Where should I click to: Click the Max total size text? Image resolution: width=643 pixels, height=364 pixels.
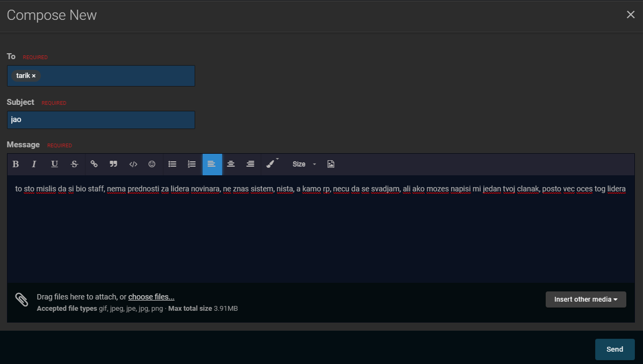190,309
